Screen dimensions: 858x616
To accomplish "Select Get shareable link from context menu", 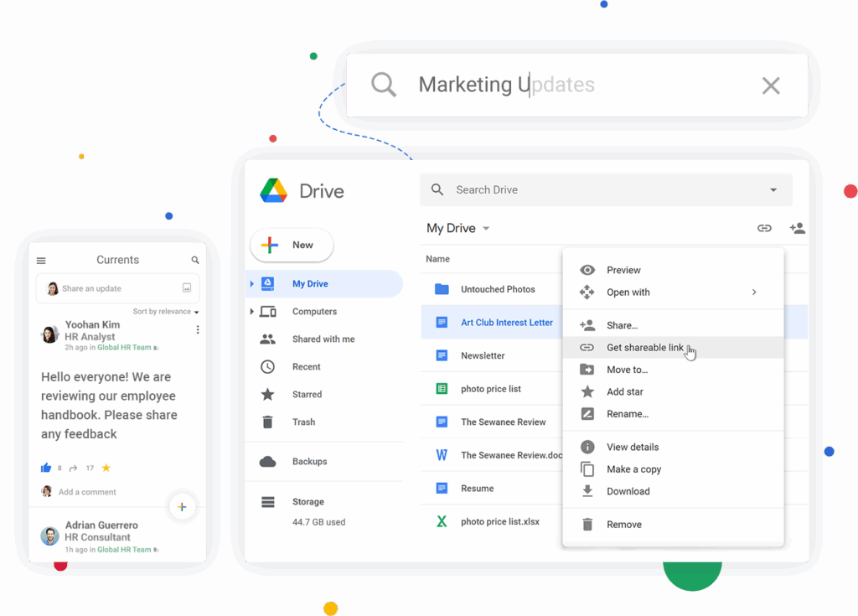I will (644, 348).
